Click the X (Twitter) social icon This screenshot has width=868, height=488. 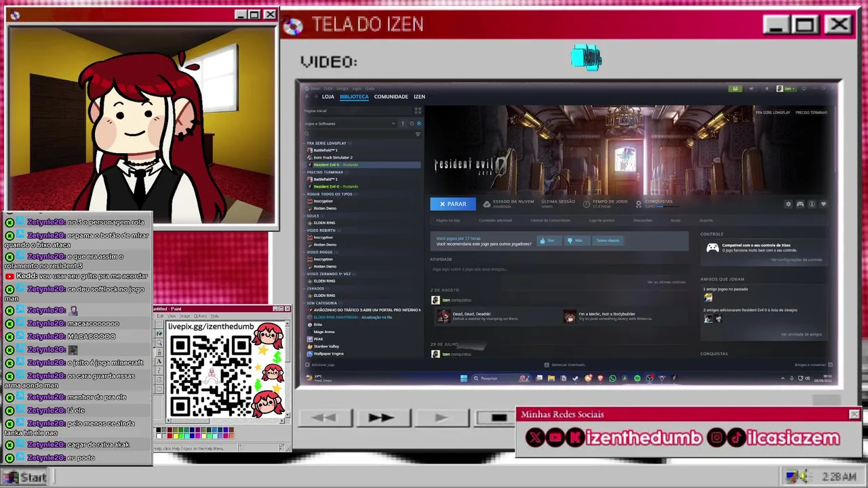(x=535, y=438)
